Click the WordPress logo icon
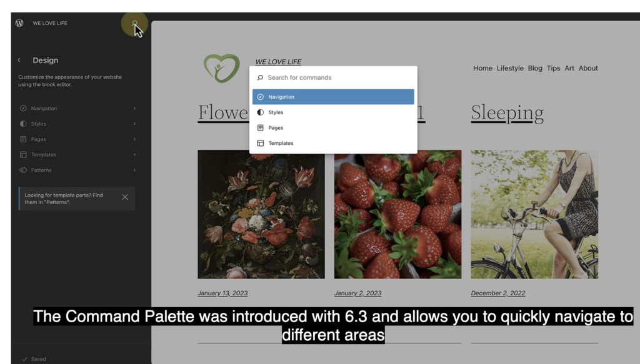Viewport: 640px width, 364px height. click(19, 23)
